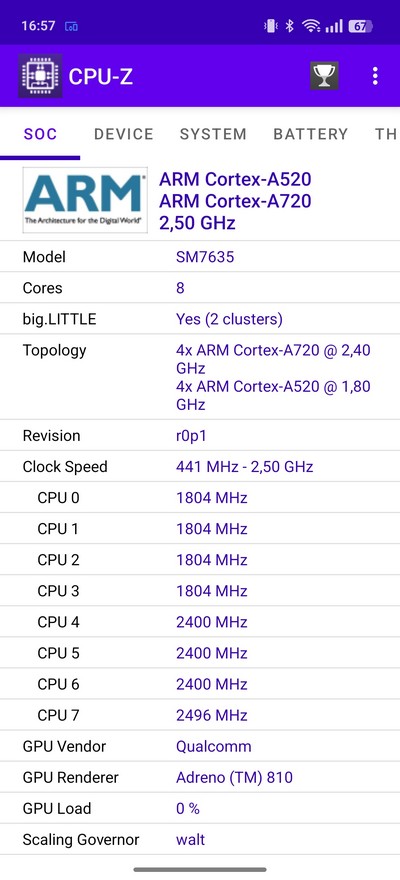Tap the bottom navigation gesture bar
The height and width of the screenshot is (880, 400).
point(200,869)
